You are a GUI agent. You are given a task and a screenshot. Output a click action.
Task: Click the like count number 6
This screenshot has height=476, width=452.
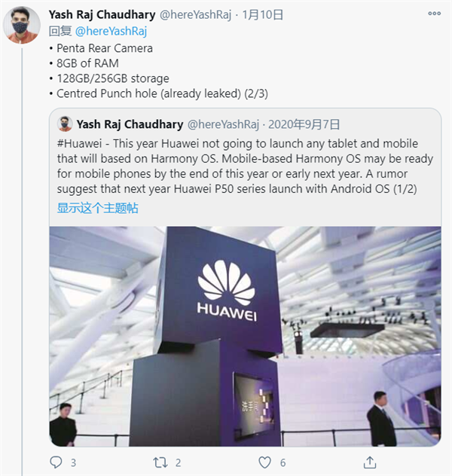[x=282, y=462]
